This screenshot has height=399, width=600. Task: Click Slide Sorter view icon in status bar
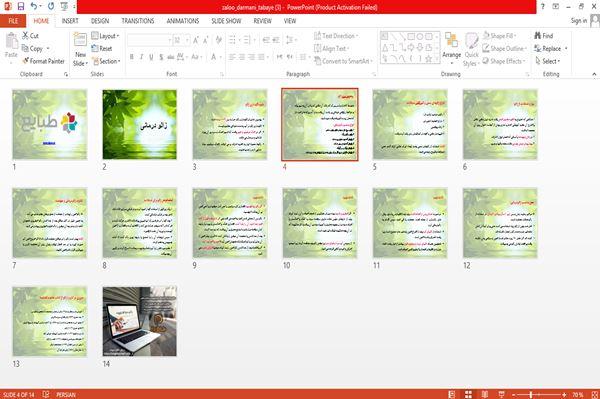(x=468, y=394)
